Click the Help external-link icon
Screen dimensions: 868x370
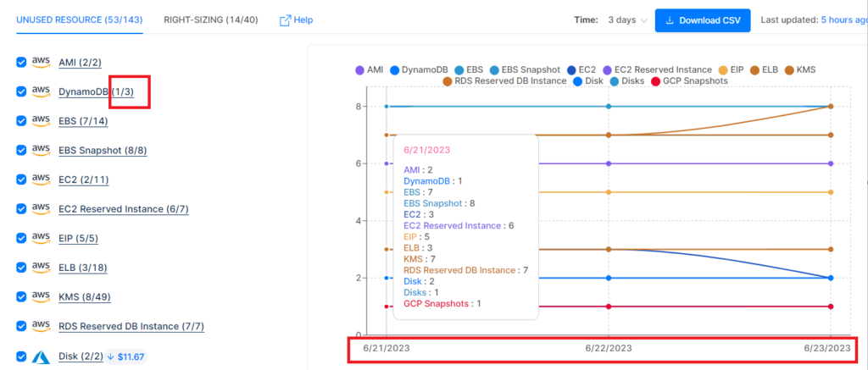pyautogui.click(x=285, y=20)
